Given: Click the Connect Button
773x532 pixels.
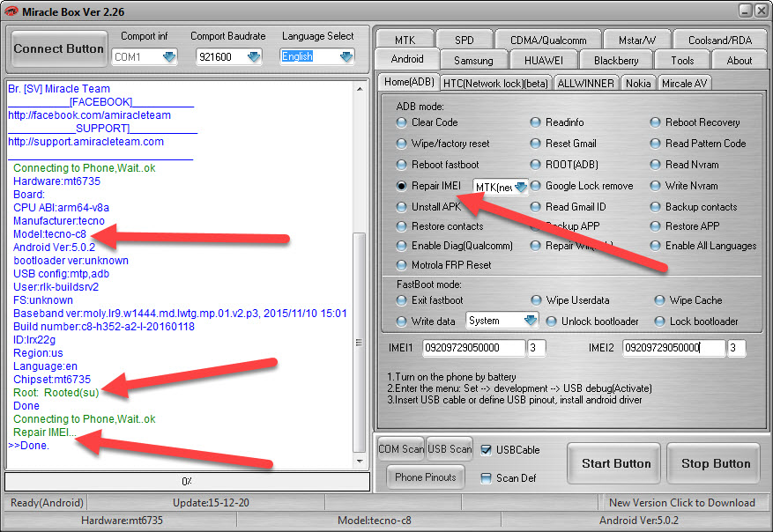Looking at the screenshot, I should coord(59,48).
